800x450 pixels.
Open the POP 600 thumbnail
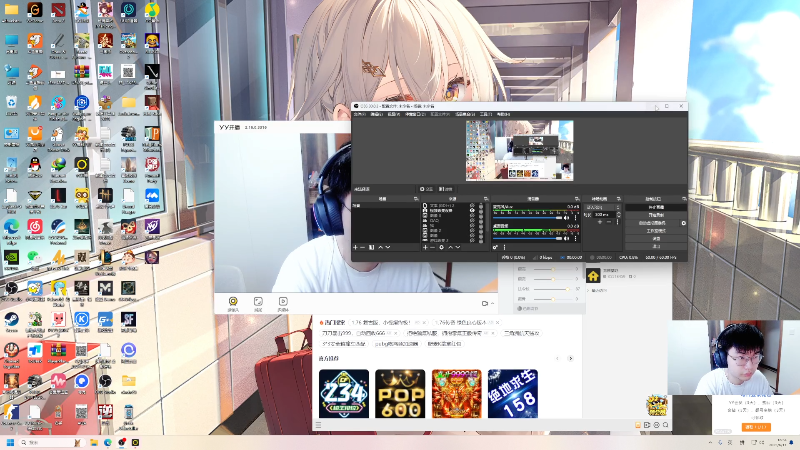pos(400,393)
